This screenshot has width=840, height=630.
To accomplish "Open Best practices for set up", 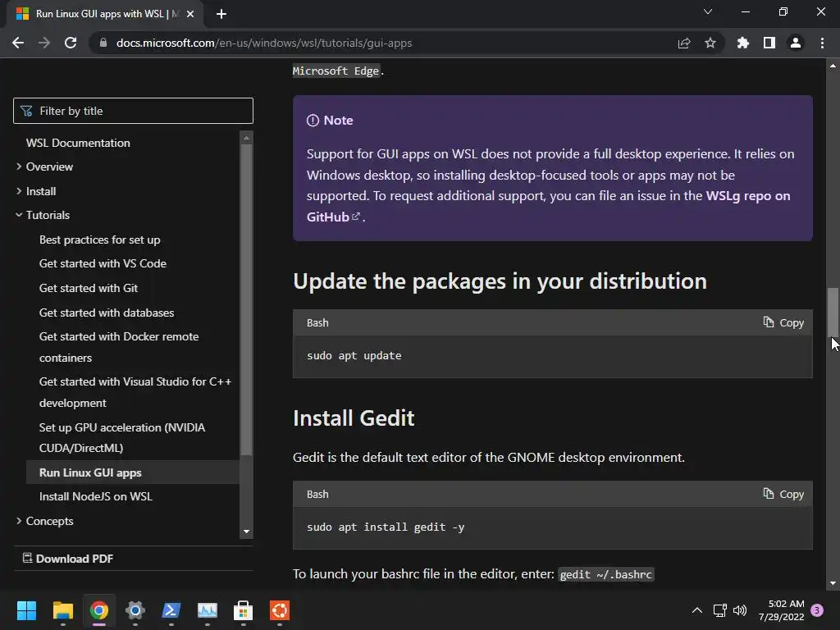I will [99, 240].
